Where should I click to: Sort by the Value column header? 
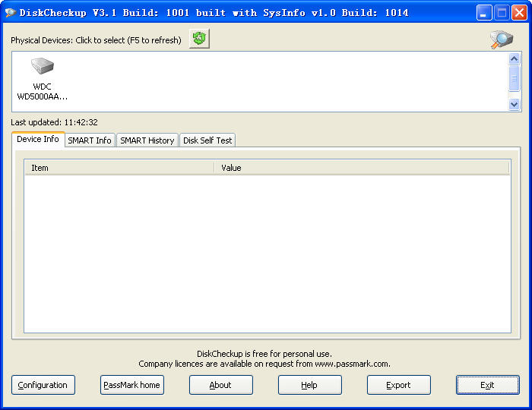362,168
